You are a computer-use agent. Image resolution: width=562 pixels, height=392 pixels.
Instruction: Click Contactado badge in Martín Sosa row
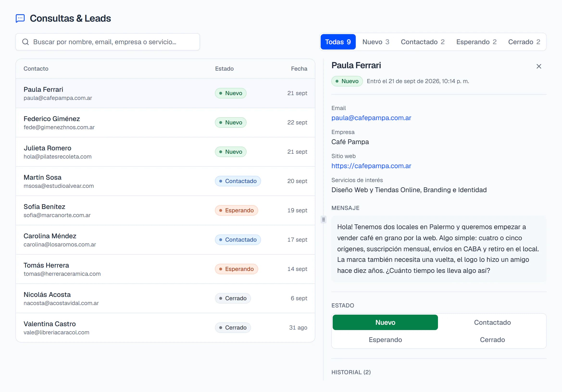click(x=238, y=181)
